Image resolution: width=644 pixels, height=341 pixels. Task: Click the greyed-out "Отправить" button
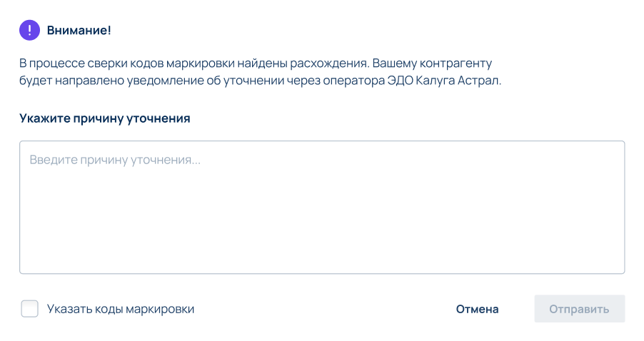coord(580,309)
